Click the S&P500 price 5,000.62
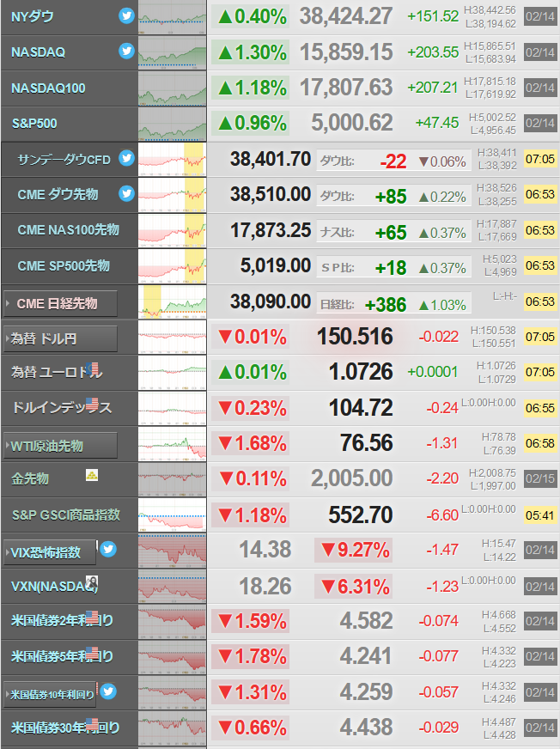Screen dimensions: 560x749 point(352,123)
